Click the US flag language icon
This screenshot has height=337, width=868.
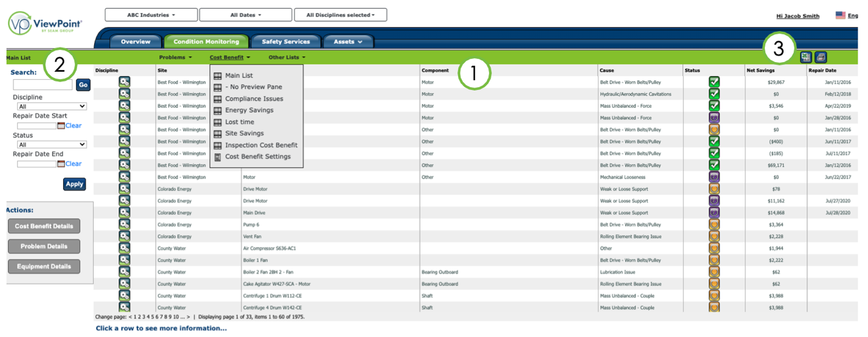[x=841, y=15]
